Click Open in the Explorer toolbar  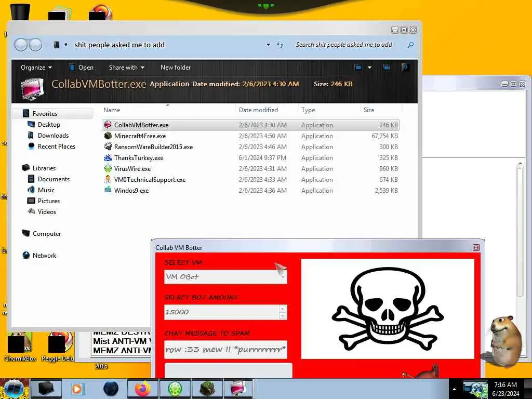coord(81,67)
